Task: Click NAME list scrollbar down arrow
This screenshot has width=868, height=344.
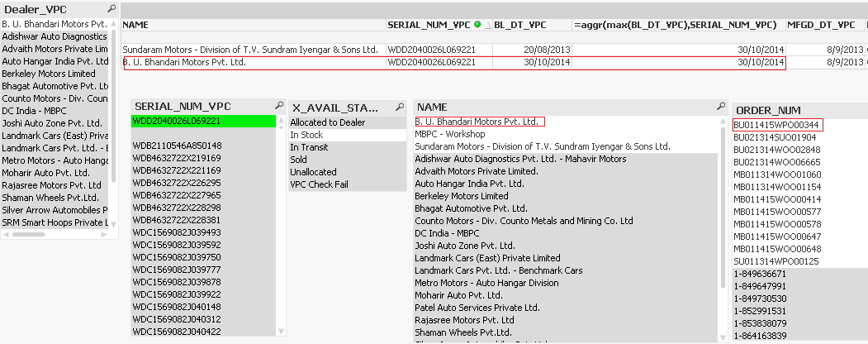Action: point(722,338)
